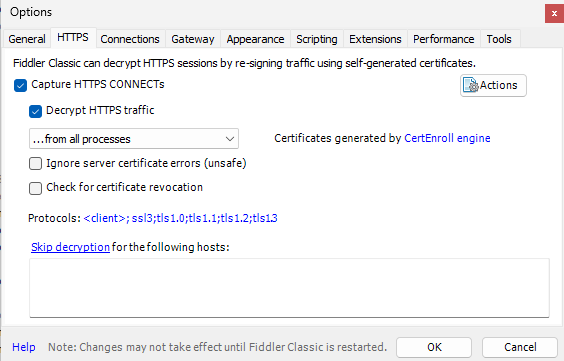
Task: Close the Options dialog with red X
Action: pyautogui.click(x=554, y=14)
